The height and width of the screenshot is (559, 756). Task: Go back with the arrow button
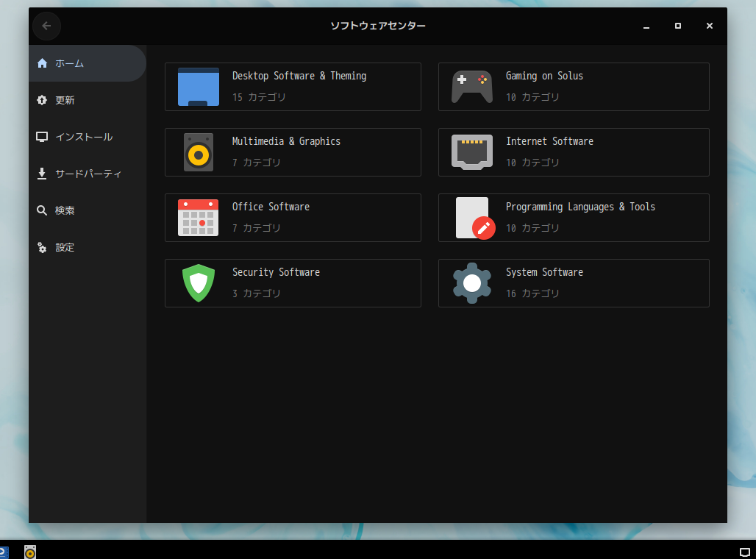[47, 26]
